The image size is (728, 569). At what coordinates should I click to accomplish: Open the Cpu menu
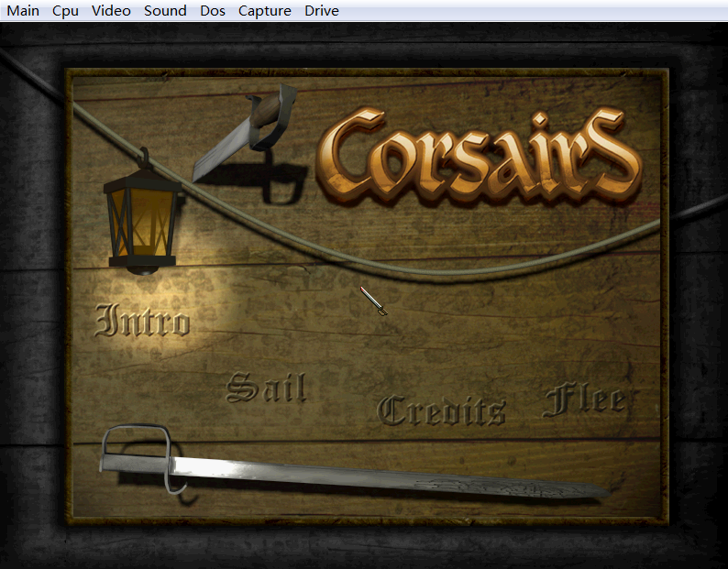[65, 11]
